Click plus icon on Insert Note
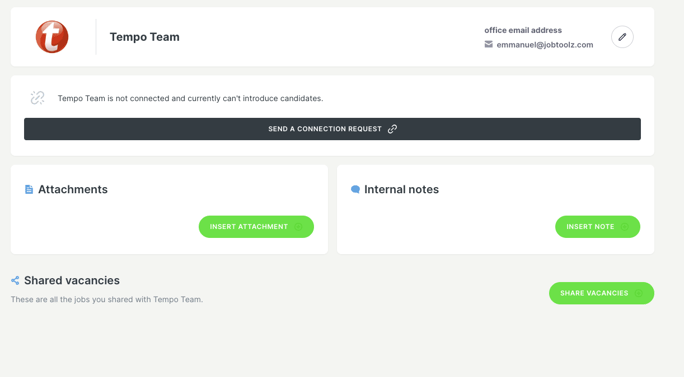684x377 pixels. [x=625, y=226]
